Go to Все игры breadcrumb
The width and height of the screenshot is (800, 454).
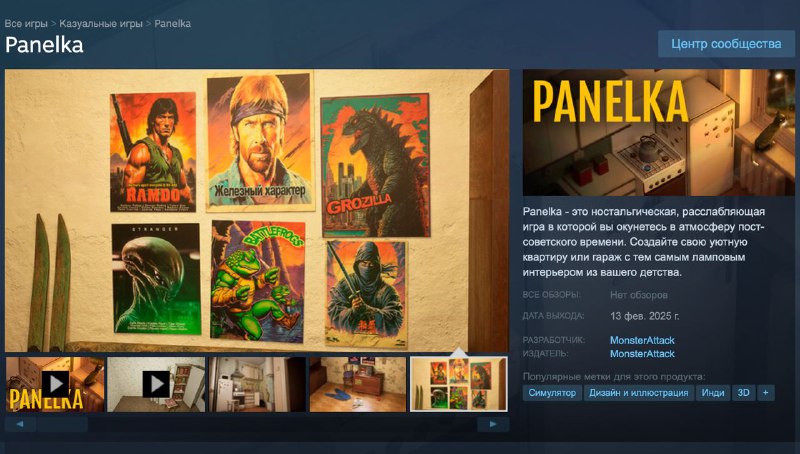tap(27, 23)
